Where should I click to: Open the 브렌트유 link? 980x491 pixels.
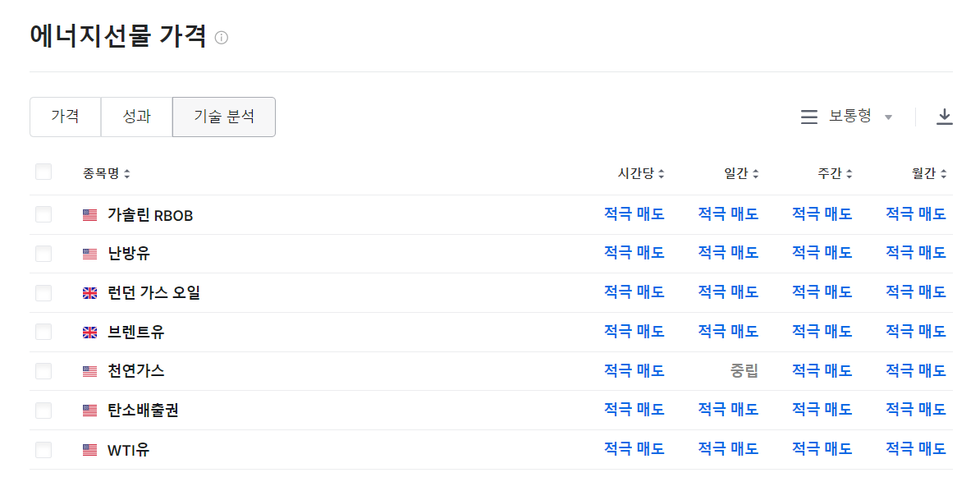[135, 333]
